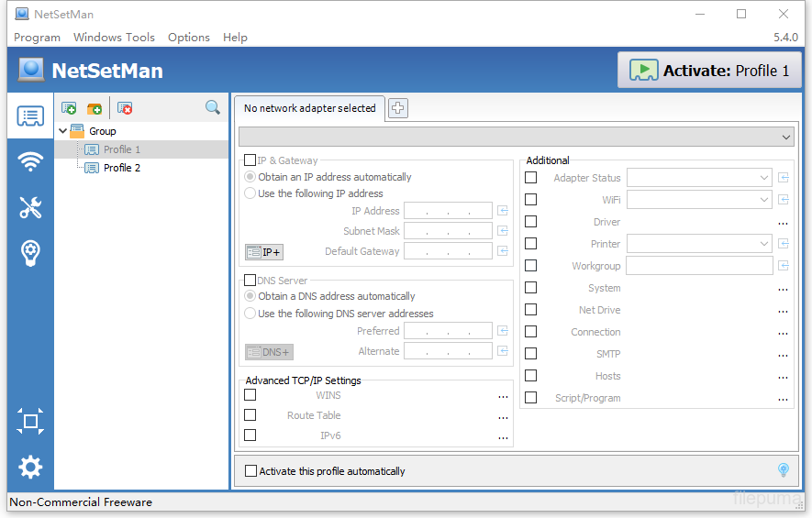This screenshot has width=812, height=518.
Task: Enable the IP & Gateway checkbox
Action: click(250, 160)
